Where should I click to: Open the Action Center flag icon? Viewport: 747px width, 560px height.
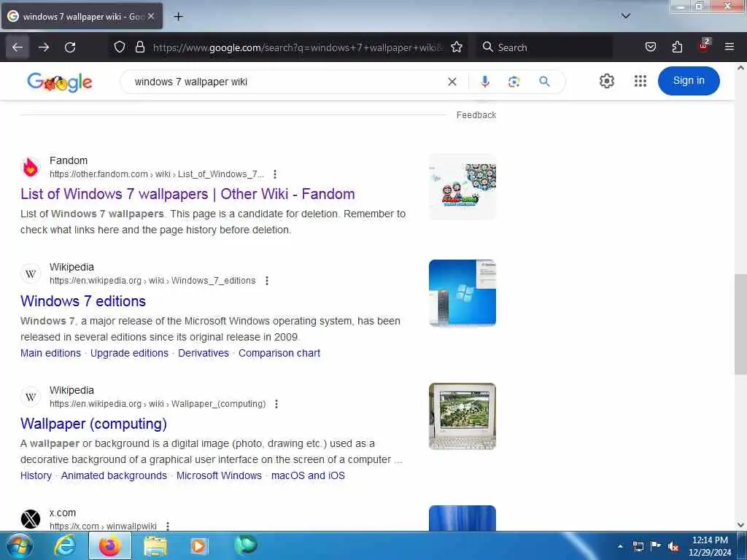pyautogui.click(x=656, y=546)
